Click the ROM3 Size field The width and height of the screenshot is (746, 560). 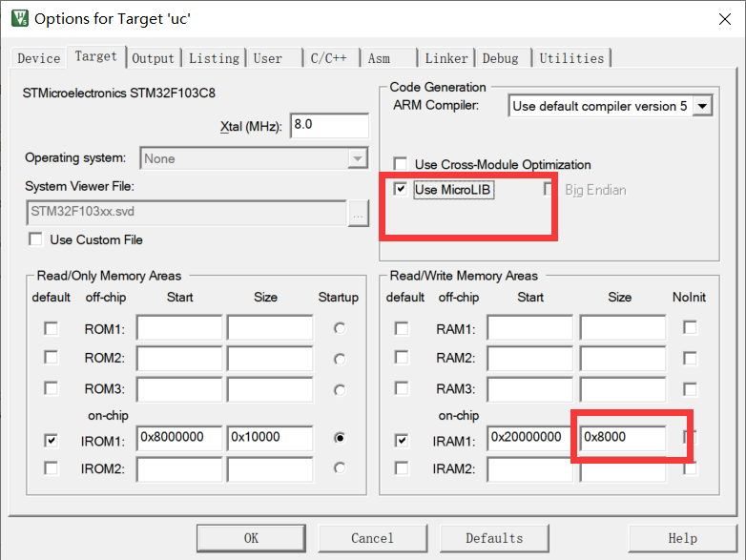270,388
